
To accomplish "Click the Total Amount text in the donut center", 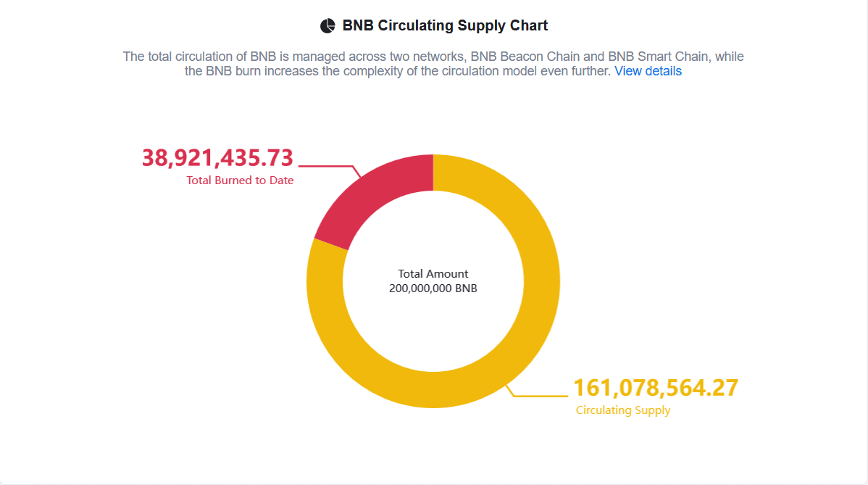I will point(433,274).
